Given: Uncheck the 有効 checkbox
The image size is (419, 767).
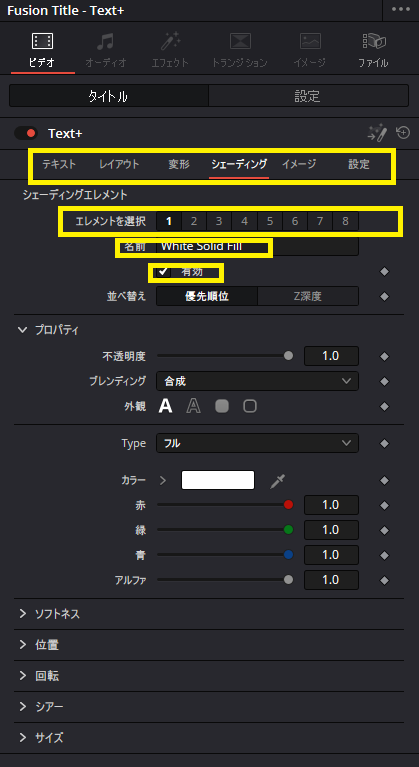Looking at the screenshot, I should coord(163,271).
